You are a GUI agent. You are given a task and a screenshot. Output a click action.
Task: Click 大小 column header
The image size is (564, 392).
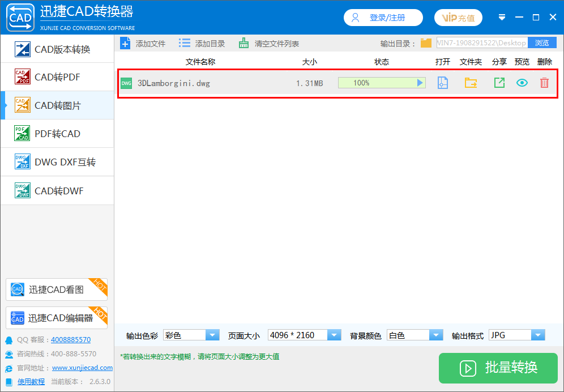point(310,62)
